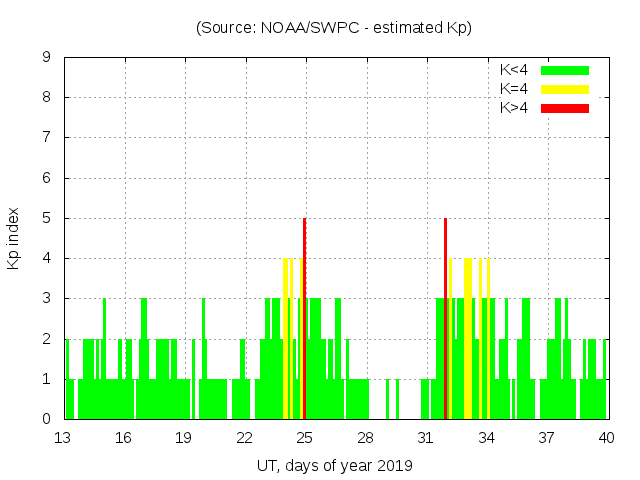
Task: Select the K=4 legend label
Action: coord(515,89)
